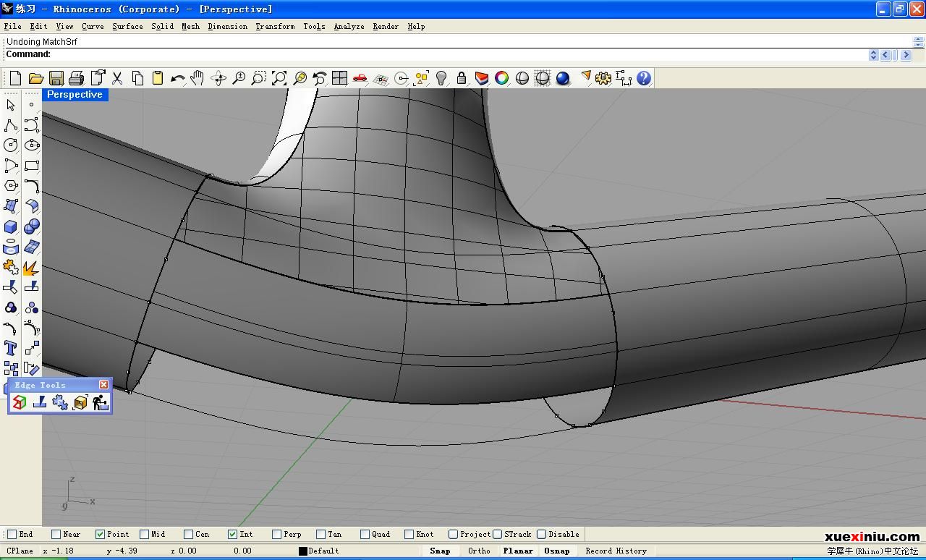Enable the Quad object snap checkbox
926x560 pixels.
tap(365, 535)
